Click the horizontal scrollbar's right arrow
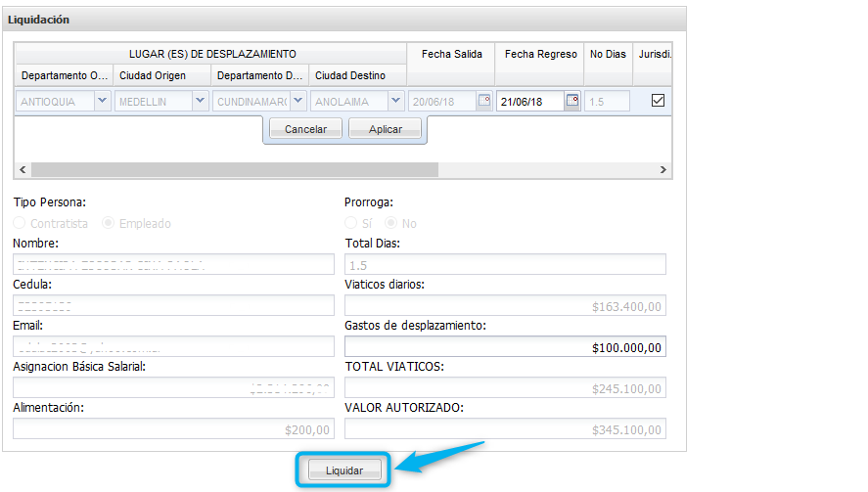Image resolution: width=868 pixels, height=492 pixels. [x=662, y=170]
